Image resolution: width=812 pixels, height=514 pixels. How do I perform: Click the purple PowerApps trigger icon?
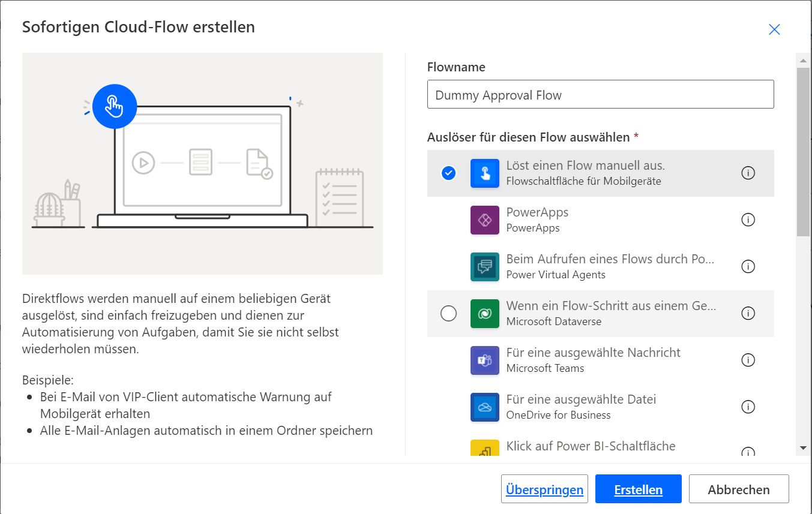pos(485,220)
